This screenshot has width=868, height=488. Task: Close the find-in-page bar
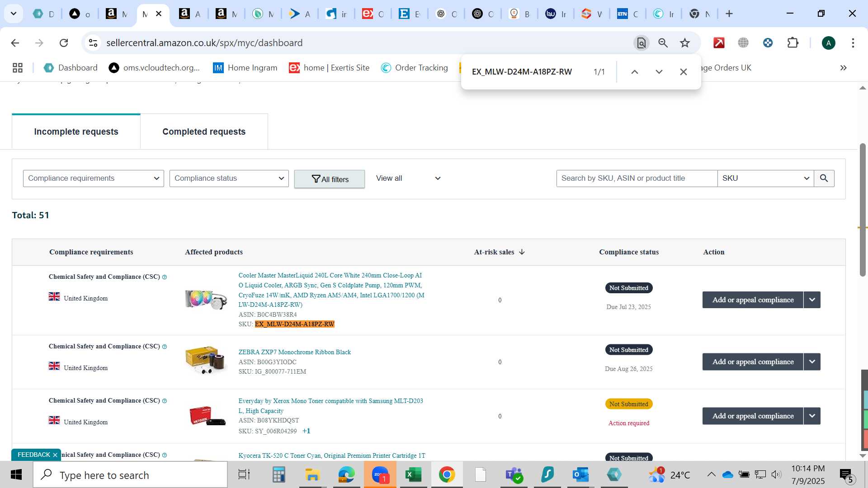coord(684,72)
